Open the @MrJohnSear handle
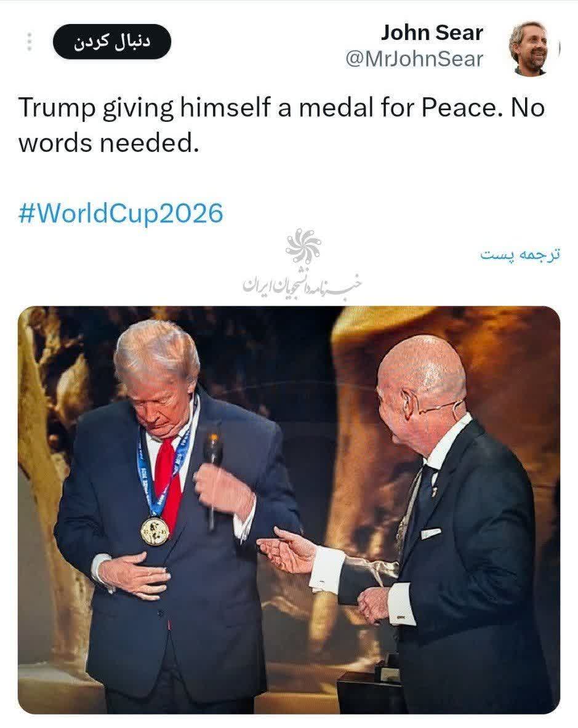Screen dimensions: 578x728 coord(414,60)
